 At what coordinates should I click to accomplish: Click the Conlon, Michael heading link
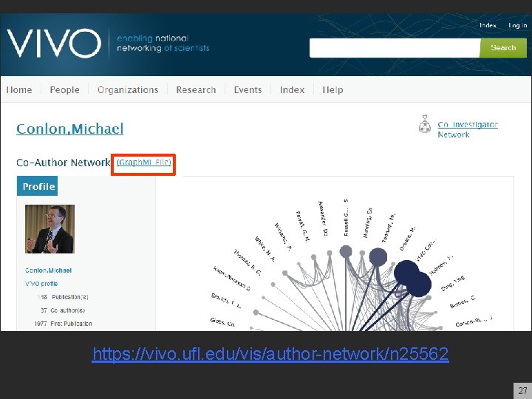[x=70, y=129]
